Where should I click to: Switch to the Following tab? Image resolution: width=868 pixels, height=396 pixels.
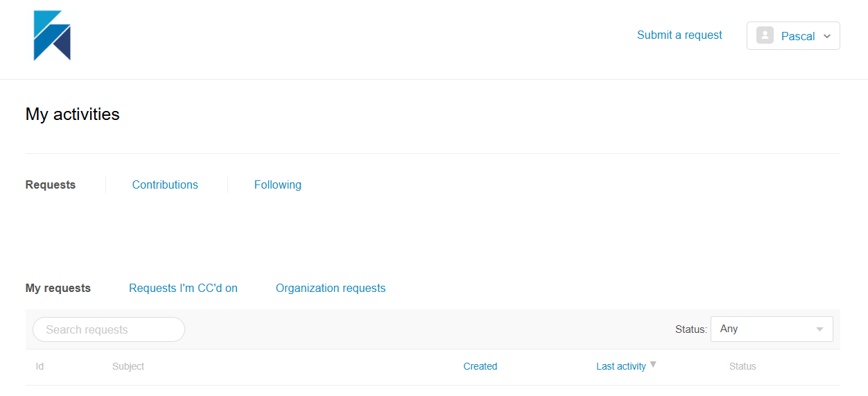[277, 185]
